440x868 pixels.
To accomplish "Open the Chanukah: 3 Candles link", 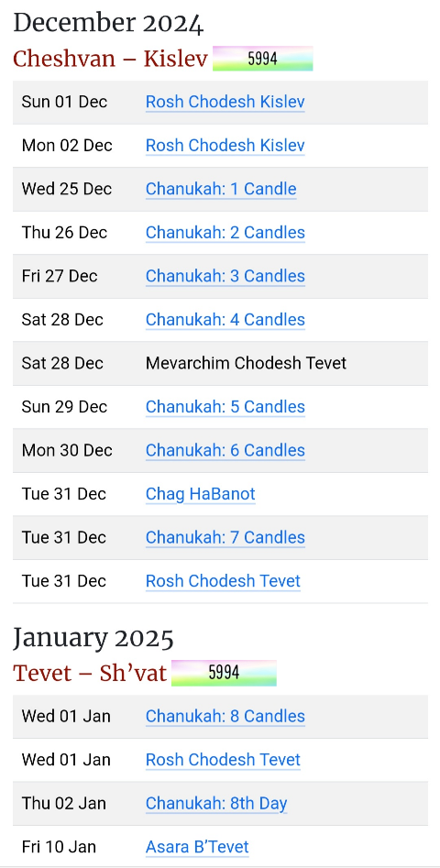I will [225, 276].
